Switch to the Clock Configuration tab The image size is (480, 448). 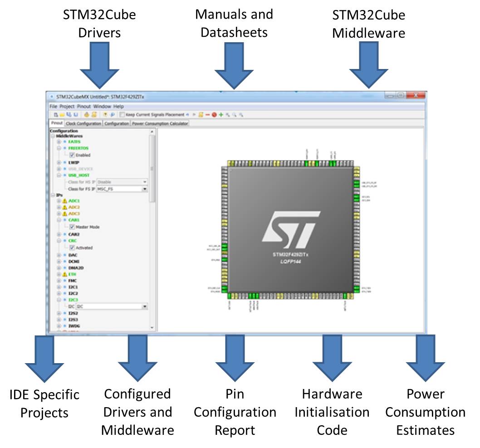point(83,123)
